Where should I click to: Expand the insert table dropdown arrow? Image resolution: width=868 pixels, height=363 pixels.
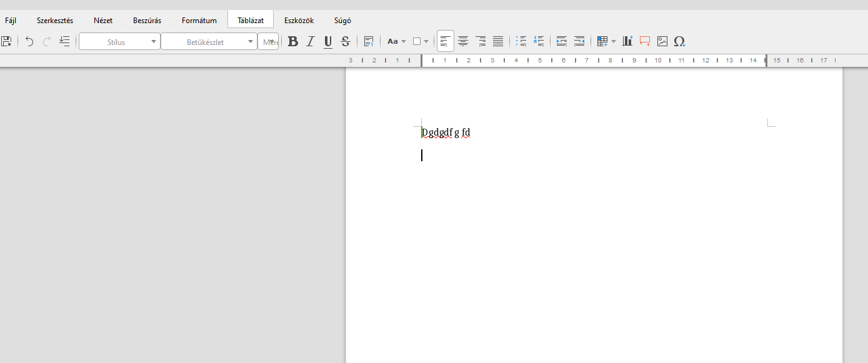[614, 42]
